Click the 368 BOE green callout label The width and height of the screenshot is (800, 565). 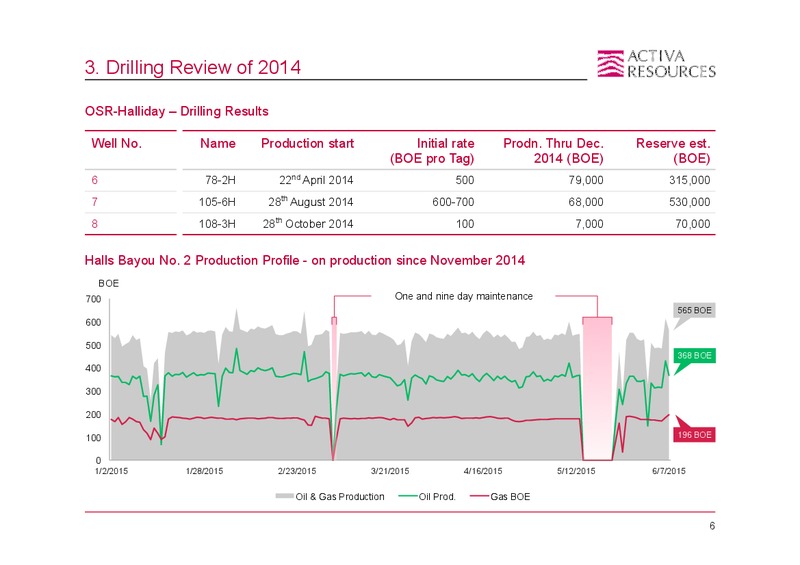pos(694,355)
